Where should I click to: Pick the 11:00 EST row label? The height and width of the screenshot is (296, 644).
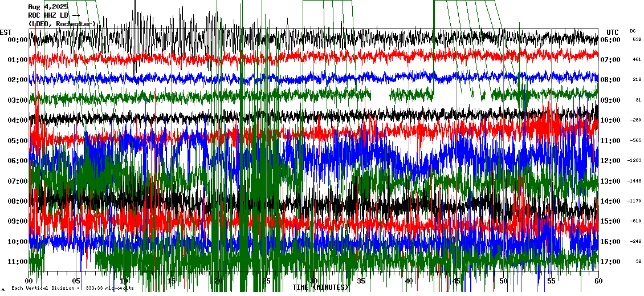tap(18, 262)
